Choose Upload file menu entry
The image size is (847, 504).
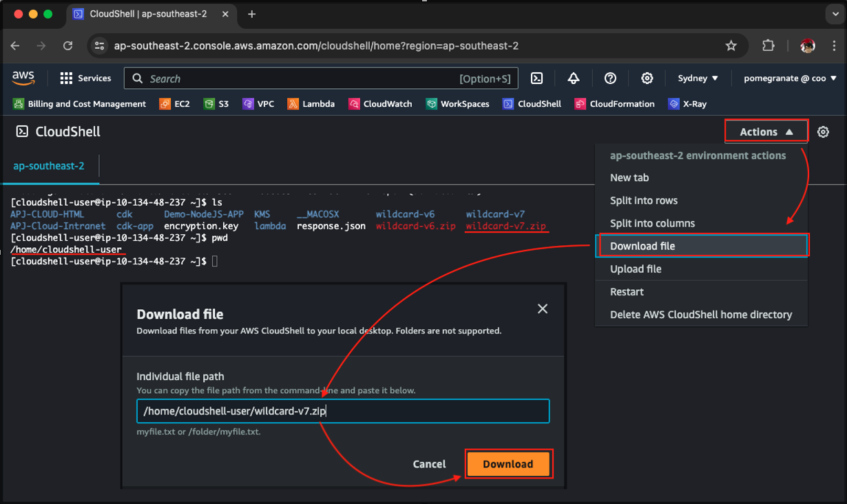pyautogui.click(x=636, y=269)
